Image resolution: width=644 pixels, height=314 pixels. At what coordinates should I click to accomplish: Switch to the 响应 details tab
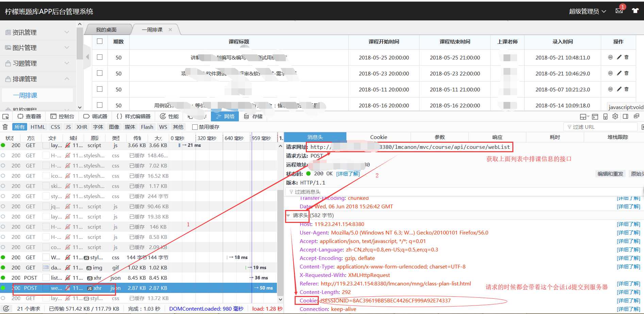click(x=497, y=137)
